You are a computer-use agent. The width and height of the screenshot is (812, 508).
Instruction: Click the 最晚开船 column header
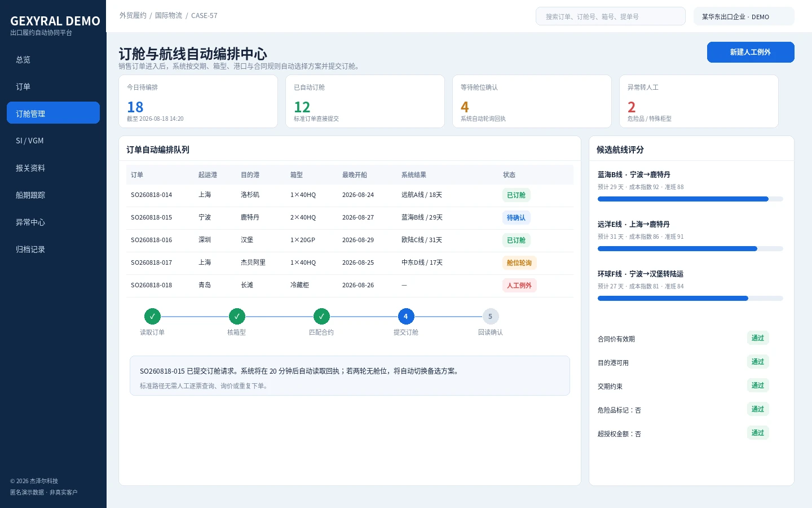355,175
